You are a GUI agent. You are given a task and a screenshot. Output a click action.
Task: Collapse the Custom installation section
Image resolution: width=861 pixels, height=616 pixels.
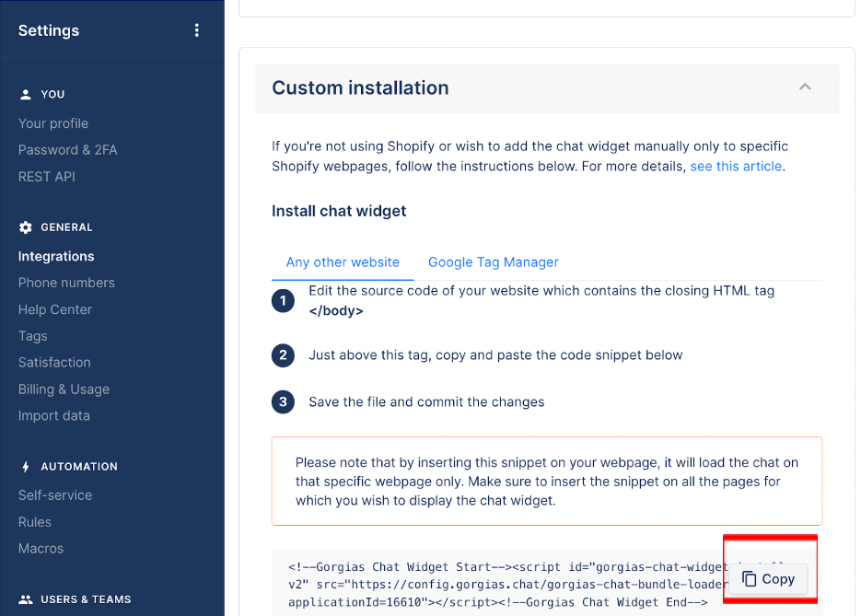[805, 87]
